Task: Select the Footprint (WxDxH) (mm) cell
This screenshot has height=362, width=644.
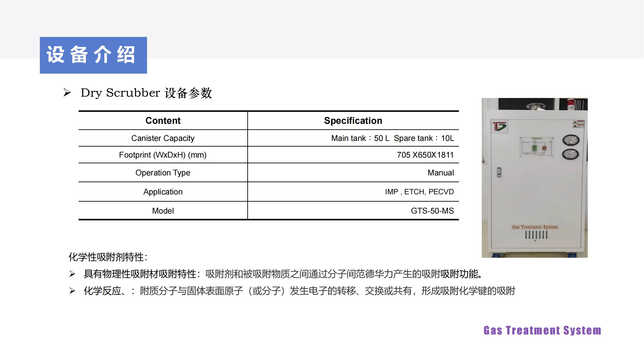Action: tap(163, 155)
